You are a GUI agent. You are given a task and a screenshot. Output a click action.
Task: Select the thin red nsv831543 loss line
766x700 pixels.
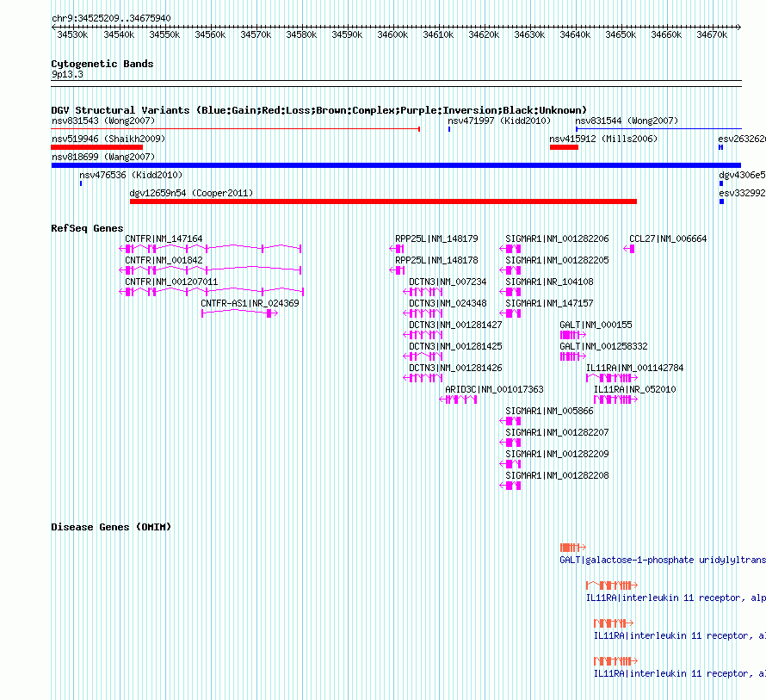coord(236,129)
